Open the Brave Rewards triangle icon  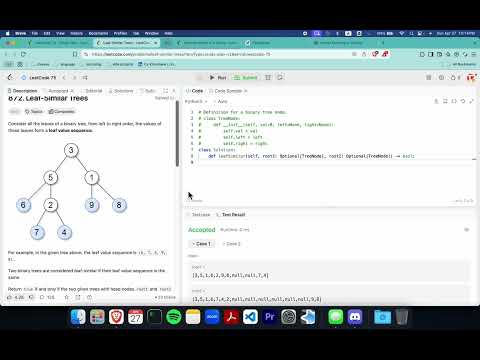[x=385, y=54]
